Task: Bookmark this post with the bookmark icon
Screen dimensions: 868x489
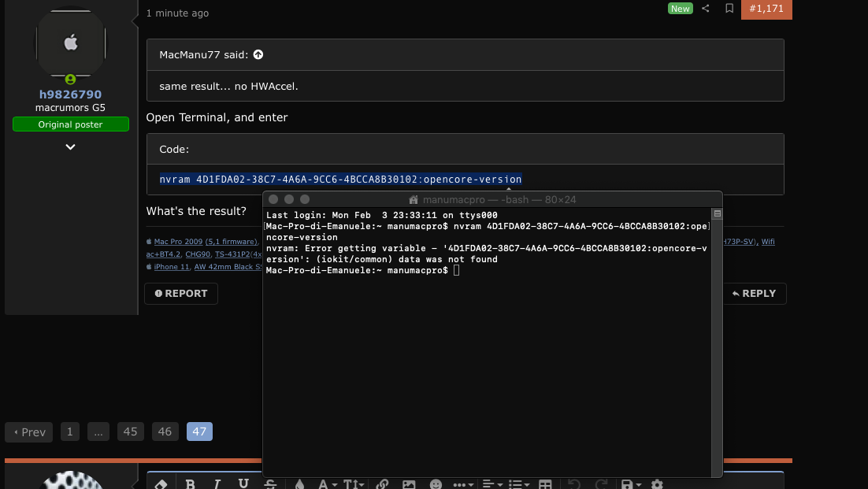Action: coord(729,9)
